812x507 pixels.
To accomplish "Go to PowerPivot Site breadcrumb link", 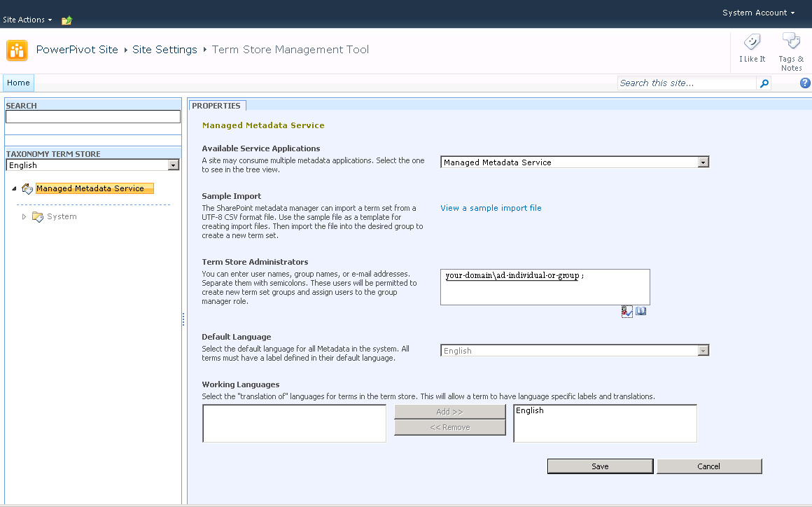I will pyautogui.click(x=77, y=50).
